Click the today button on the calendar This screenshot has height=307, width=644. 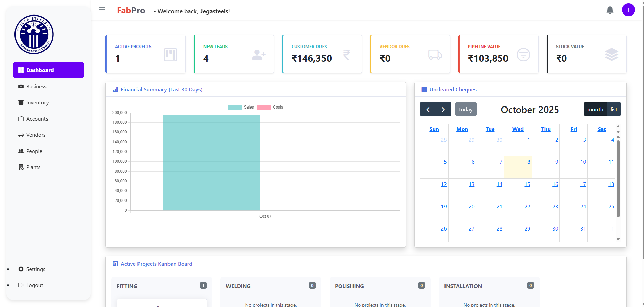tap(466, 109)
